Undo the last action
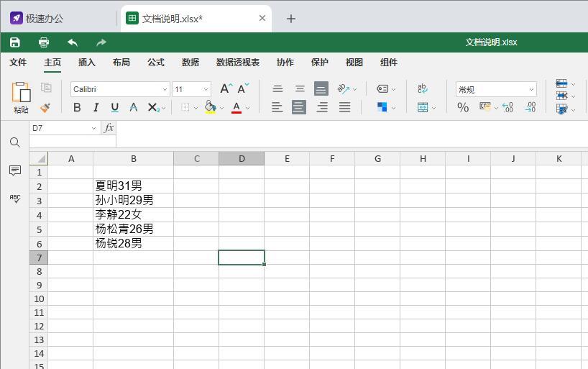The width and height of the screenshot is (588, 369). point(73,42)
